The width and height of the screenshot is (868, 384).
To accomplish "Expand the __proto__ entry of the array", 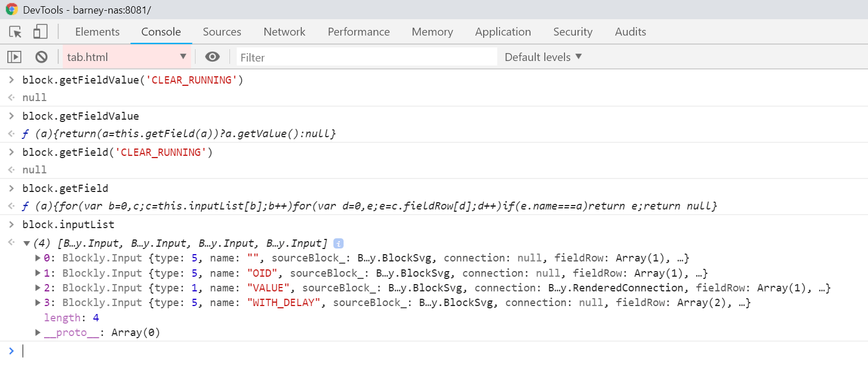I will pyautogui.click(x=37, y=332).
